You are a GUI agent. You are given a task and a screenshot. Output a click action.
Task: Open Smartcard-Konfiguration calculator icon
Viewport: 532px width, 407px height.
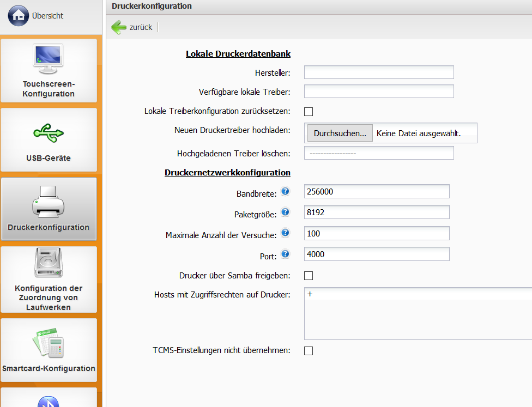pyautogui.click(x=48, y=343)
